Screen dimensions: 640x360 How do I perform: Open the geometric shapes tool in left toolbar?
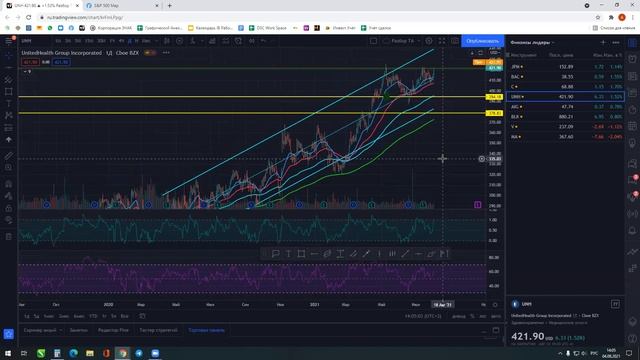coord(9,91)
